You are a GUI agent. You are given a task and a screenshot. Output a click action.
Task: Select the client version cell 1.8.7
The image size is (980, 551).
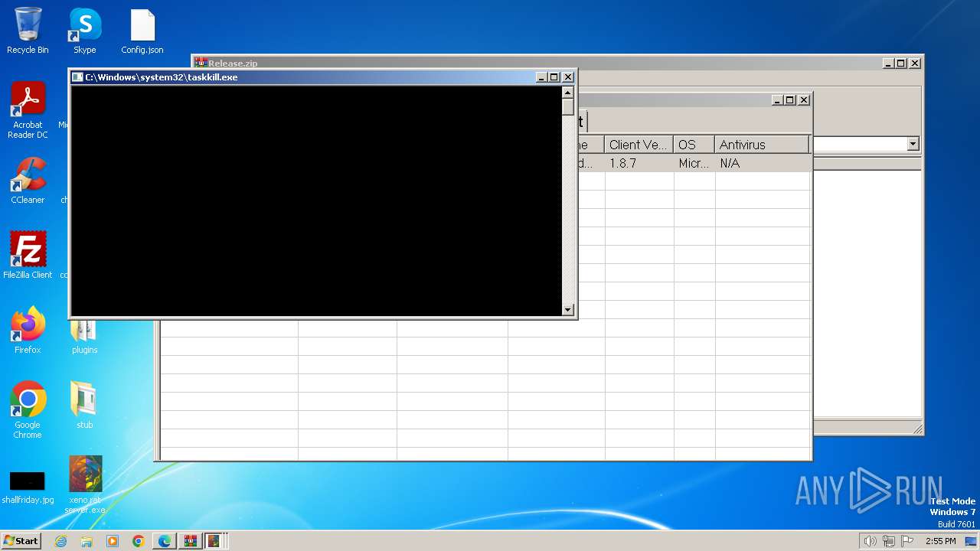point(639,163)
